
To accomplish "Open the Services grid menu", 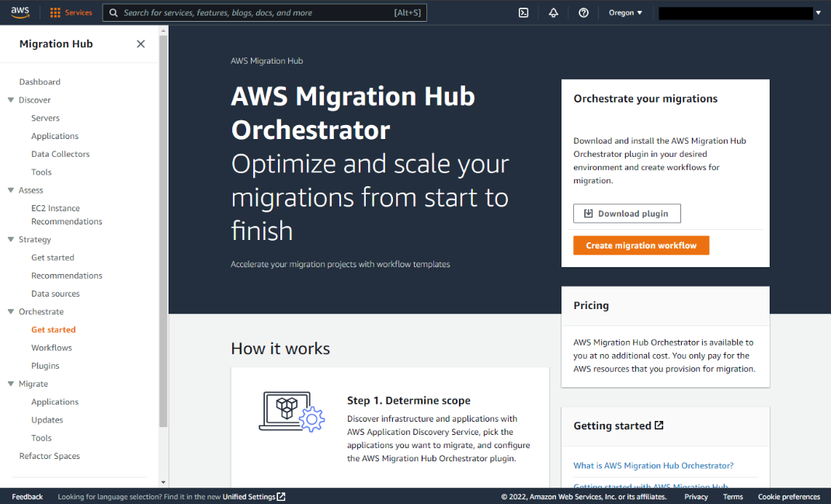I will pyautogui.click(x=55, y=12).
